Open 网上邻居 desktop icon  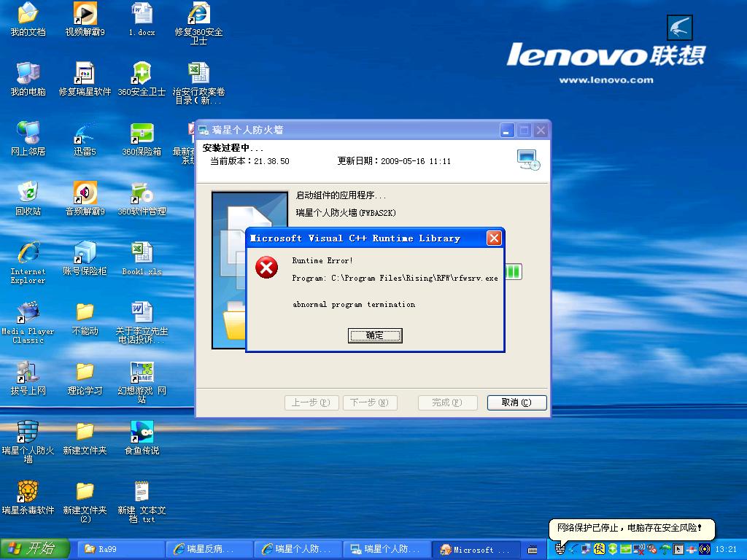28,139
